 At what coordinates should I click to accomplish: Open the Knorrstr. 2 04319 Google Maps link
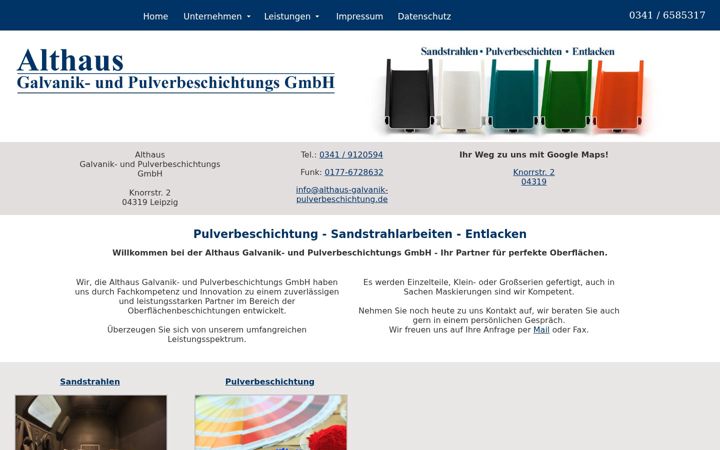pos(534,177)
